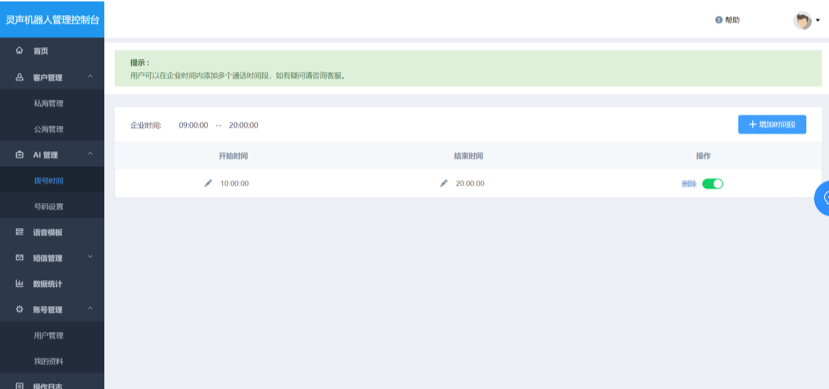Click the AI 管理 robot icon
The image size is (829, 389).
click(x=20, y=155)
